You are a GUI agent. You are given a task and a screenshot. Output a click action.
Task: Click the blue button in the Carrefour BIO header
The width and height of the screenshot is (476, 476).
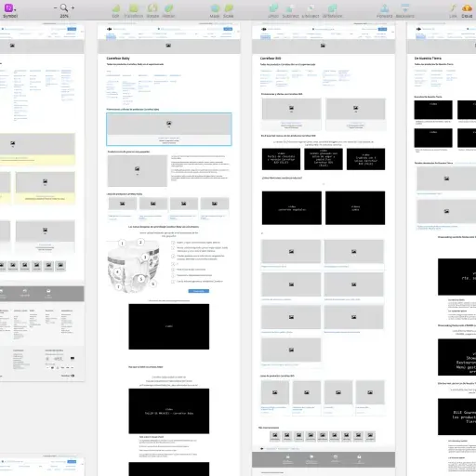tap(382, 29)
